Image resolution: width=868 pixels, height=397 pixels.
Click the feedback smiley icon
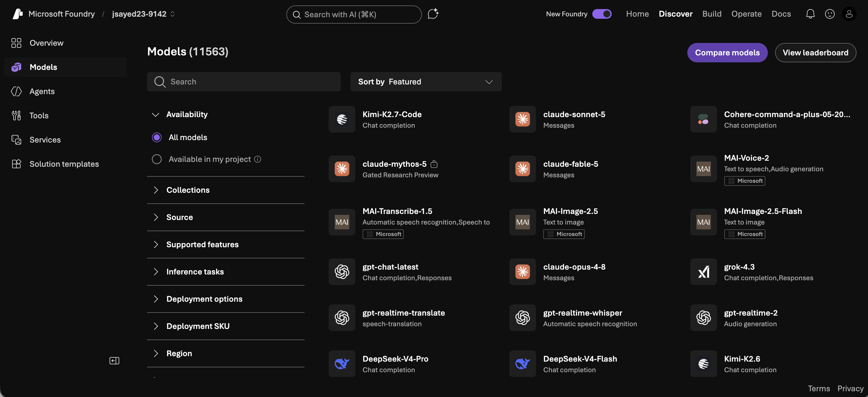pos(830,14)
